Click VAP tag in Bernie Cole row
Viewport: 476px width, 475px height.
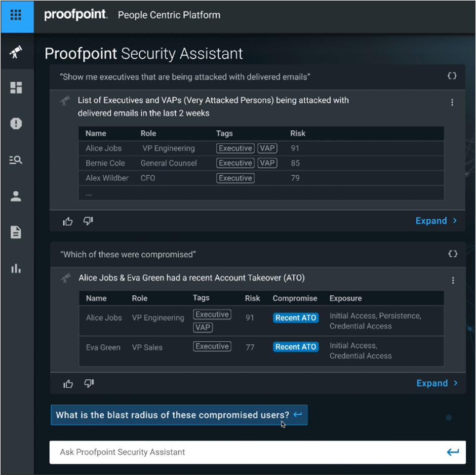[267, 163]
